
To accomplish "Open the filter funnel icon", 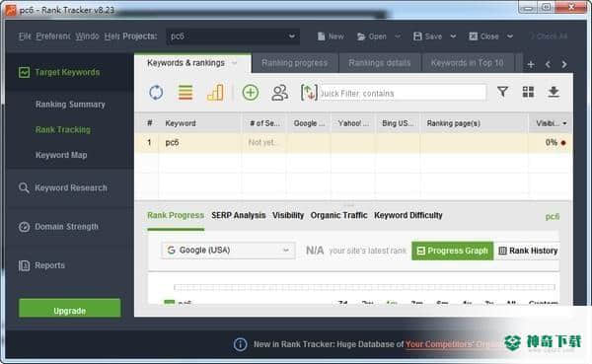I will (x=502, y=92).
